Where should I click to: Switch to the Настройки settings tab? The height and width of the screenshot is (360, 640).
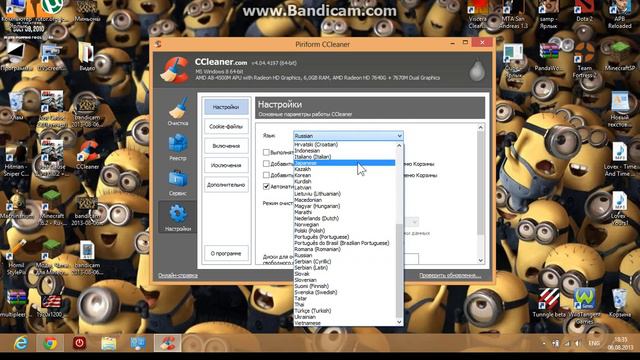226,107
